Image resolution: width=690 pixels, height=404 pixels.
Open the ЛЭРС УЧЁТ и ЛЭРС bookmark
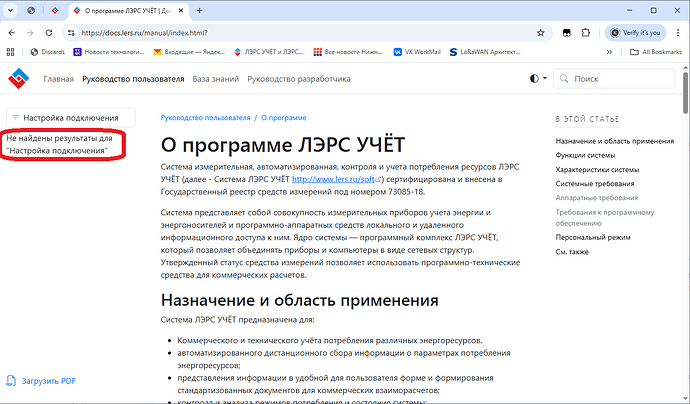pos(268,52)
